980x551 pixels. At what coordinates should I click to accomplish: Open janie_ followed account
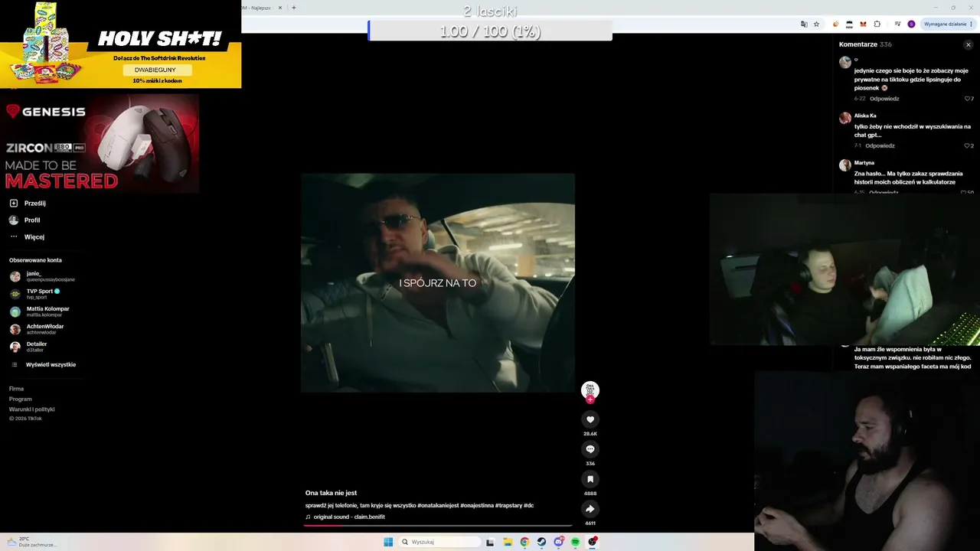(x=42, y=276)
